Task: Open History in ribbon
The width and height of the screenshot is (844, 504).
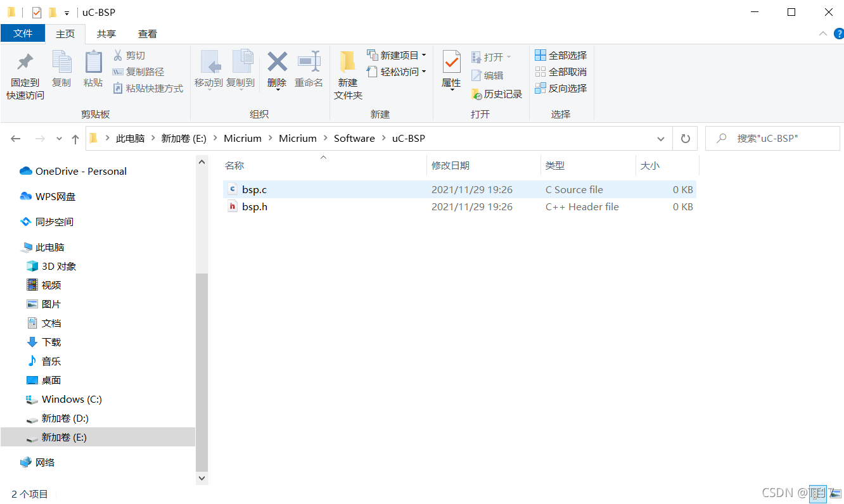Action: pyautogui.click(x=497, y=94)
